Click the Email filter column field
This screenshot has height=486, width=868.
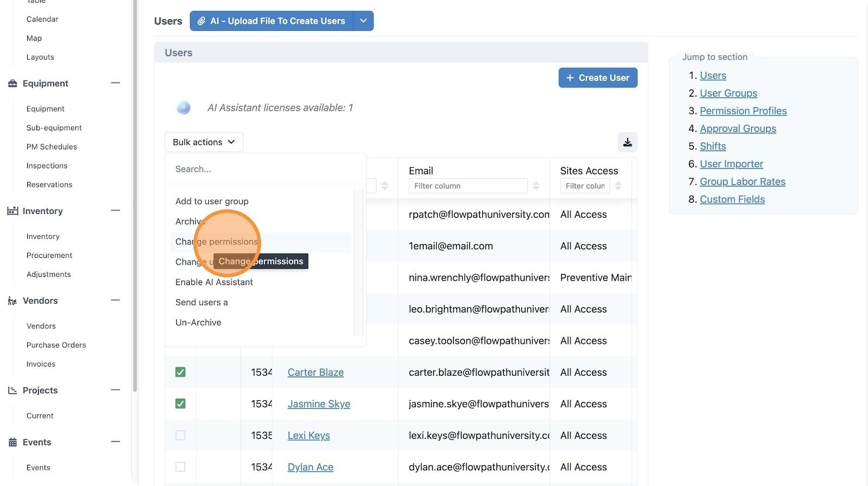point(468,186)
